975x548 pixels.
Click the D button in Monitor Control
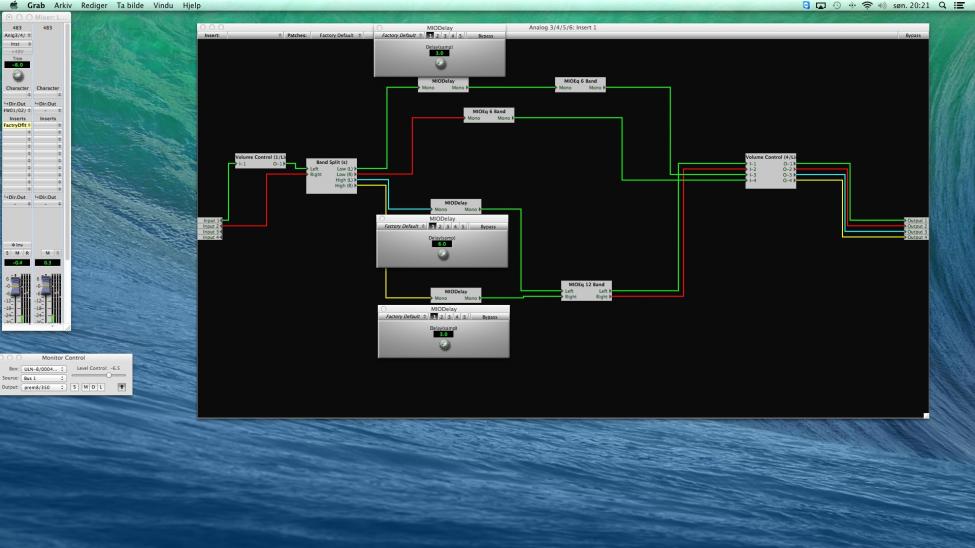tap(93, 387)
